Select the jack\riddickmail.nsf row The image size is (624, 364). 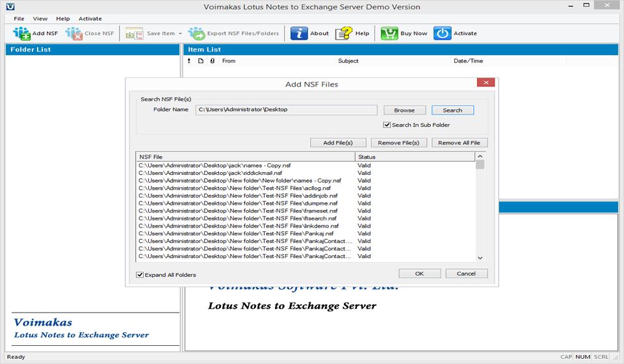coord(305,173)
